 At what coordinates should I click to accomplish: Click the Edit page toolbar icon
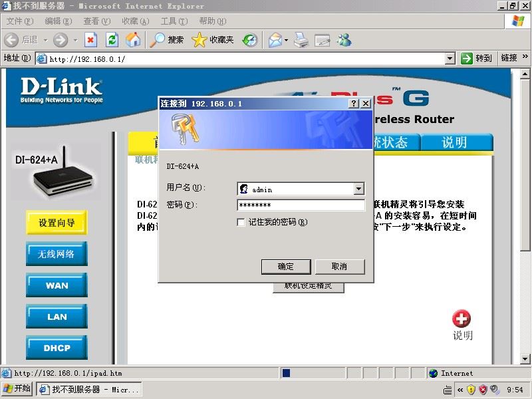pos(323,40)
